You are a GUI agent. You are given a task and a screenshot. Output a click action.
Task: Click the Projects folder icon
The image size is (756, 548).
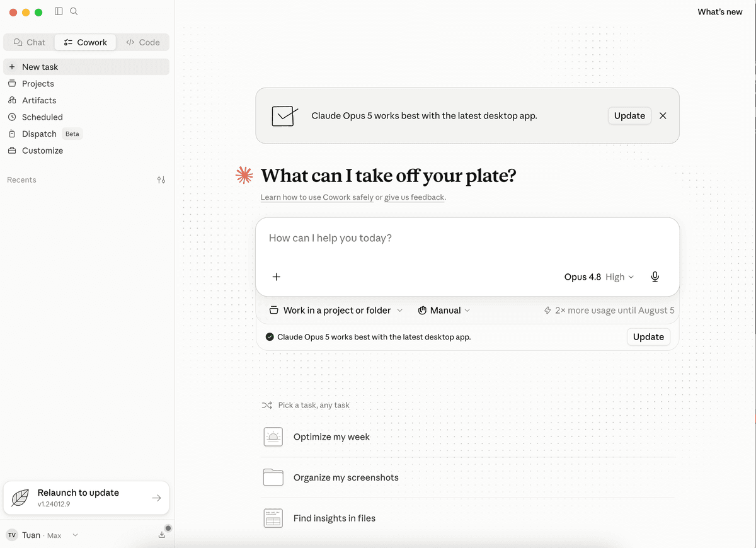[x=12, y=84]
